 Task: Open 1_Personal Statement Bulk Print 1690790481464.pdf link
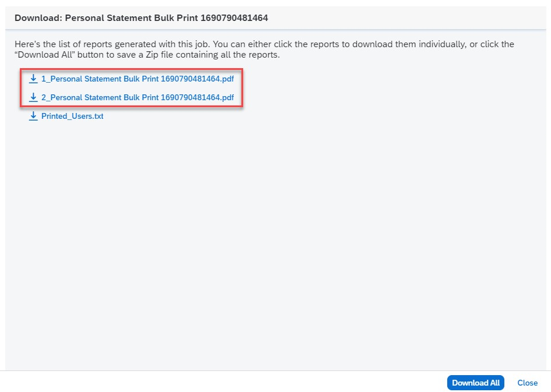click(138, 79)
